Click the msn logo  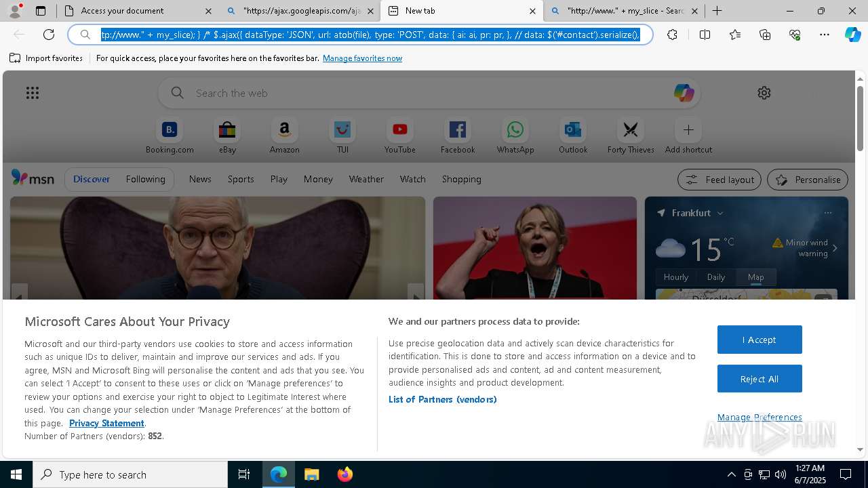(33, 178)
